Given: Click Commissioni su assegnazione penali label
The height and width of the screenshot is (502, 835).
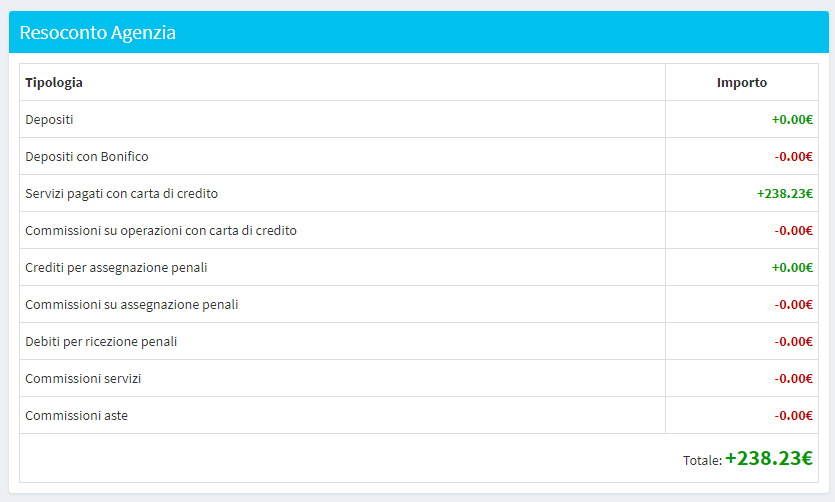Looking at the screenshot, I should click(132, 305).
